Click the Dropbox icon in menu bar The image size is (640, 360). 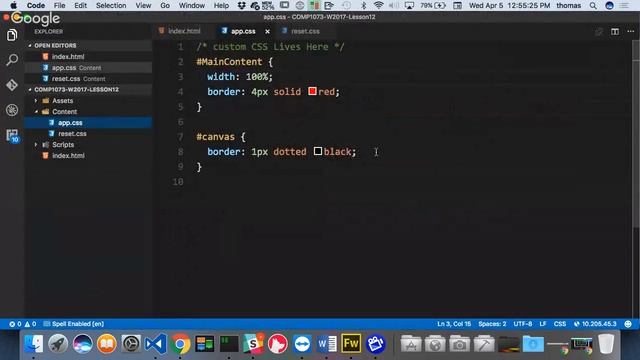pyautogui.click(x=242, y=5)
